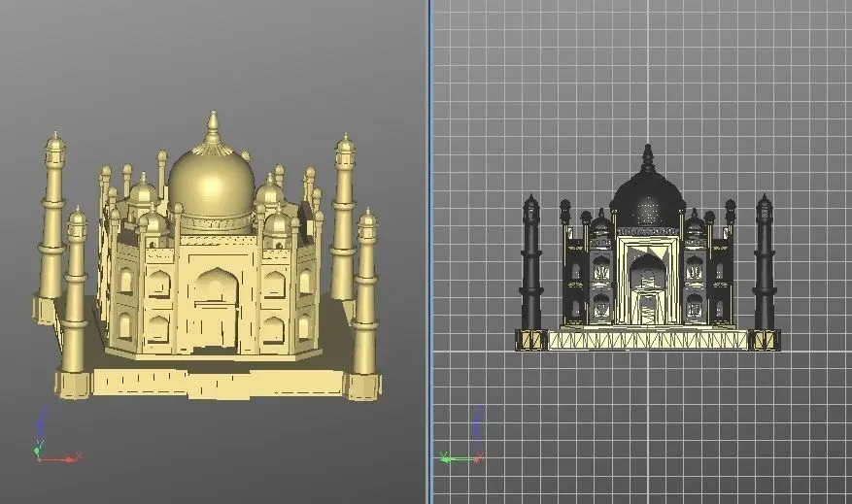The image size is (852, 504).
Task: Pick the base platform of the right viewport model
Action: point(647,340)
